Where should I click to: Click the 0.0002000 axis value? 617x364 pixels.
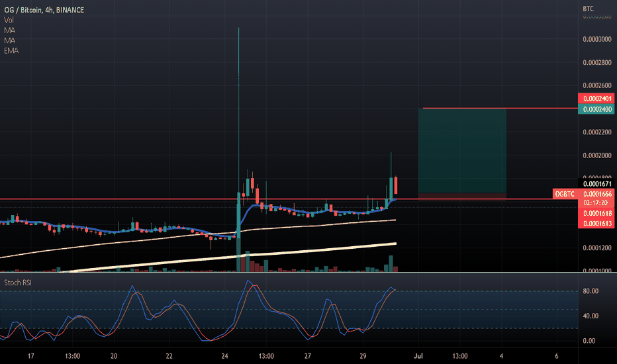coord(597,156)
